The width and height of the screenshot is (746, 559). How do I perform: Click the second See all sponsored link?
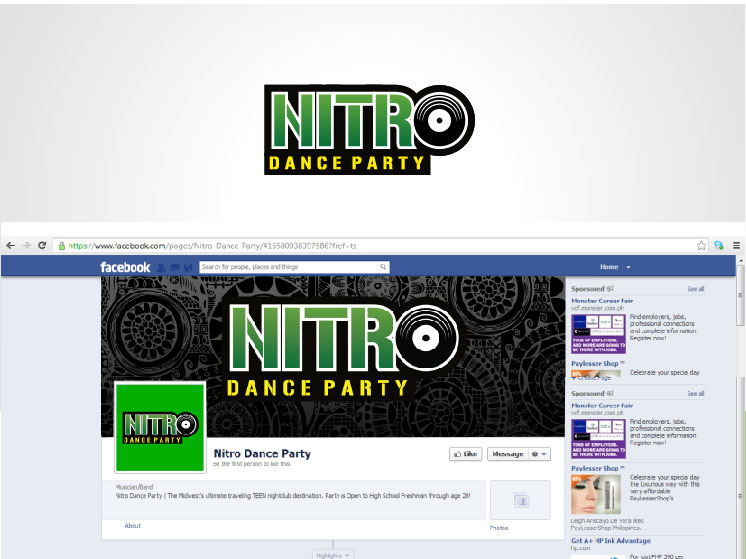pos(696,393)
